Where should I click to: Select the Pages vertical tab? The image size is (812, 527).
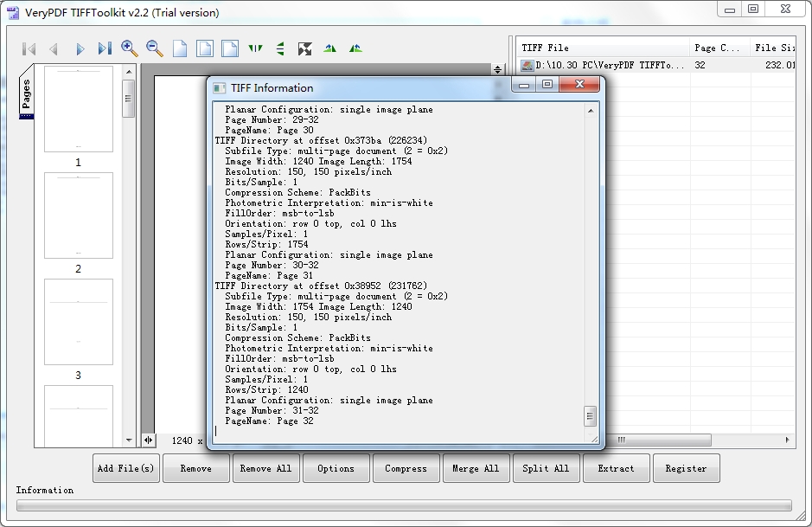tap(26, 92)
